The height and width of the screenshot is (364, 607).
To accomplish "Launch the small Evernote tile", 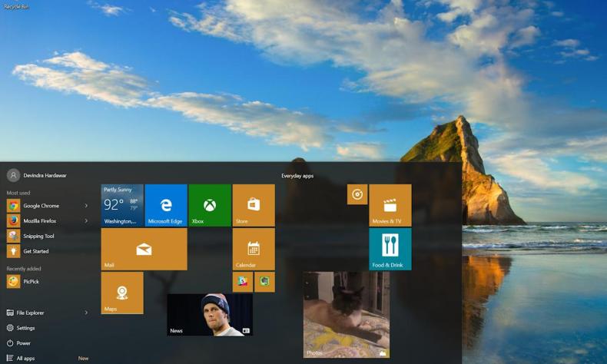I will point(265,282).
